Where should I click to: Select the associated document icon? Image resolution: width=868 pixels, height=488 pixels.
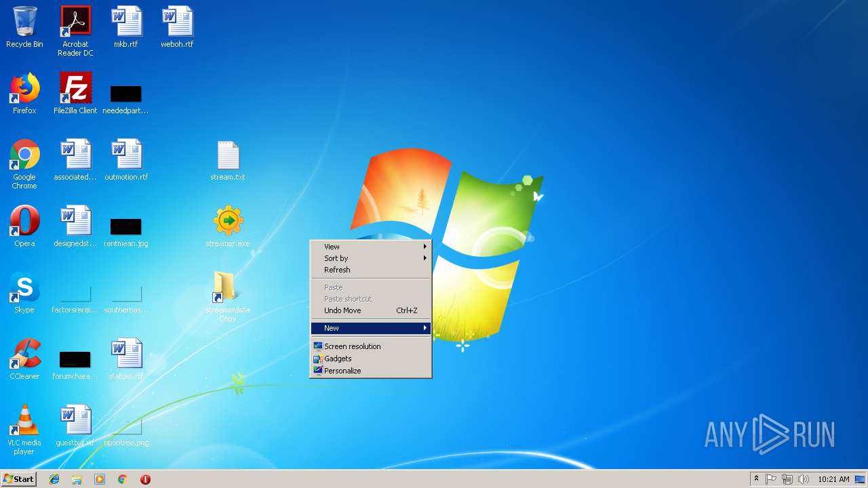pos(75,160)
